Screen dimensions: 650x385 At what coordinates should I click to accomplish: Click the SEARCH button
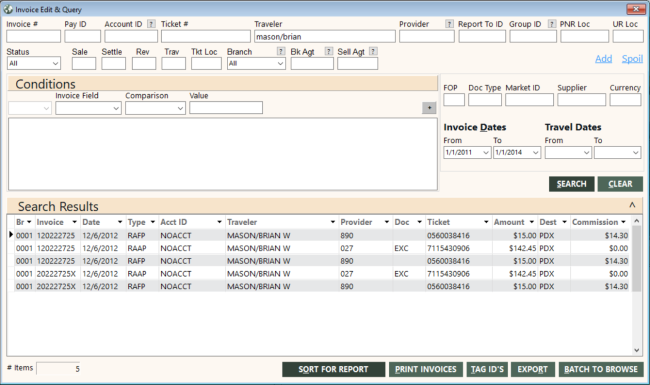click(572, 184)
